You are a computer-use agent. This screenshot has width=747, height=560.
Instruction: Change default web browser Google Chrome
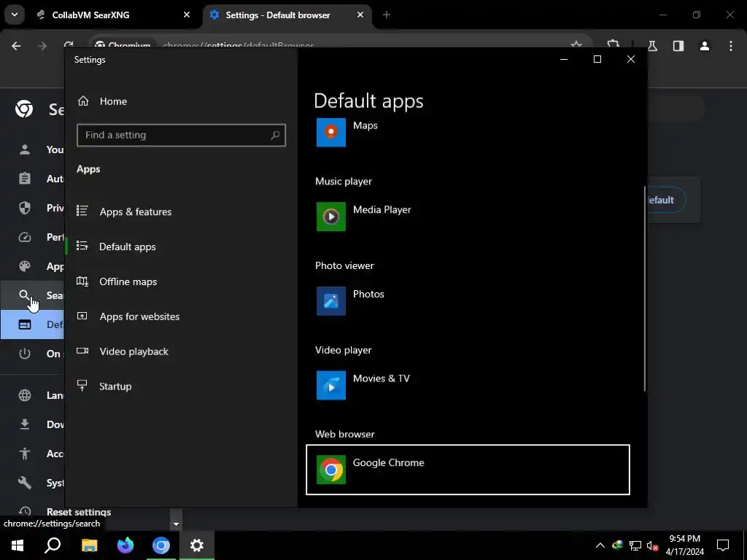468,470
